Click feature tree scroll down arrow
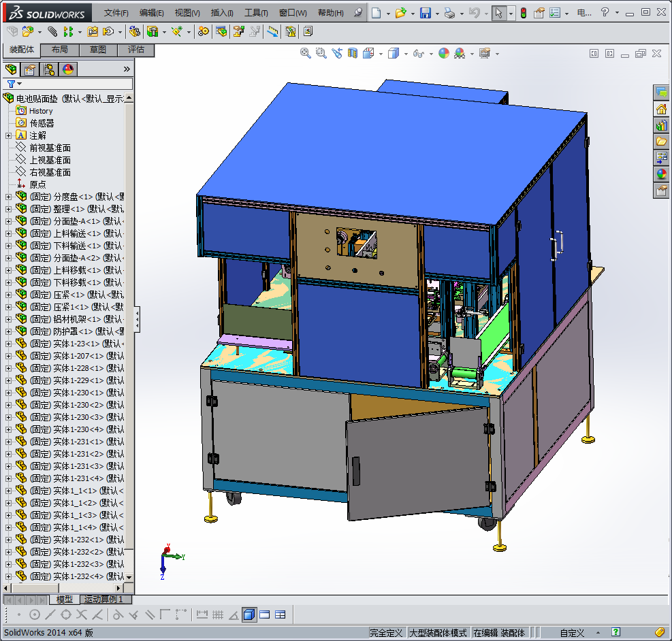 (x=129, y=577)
